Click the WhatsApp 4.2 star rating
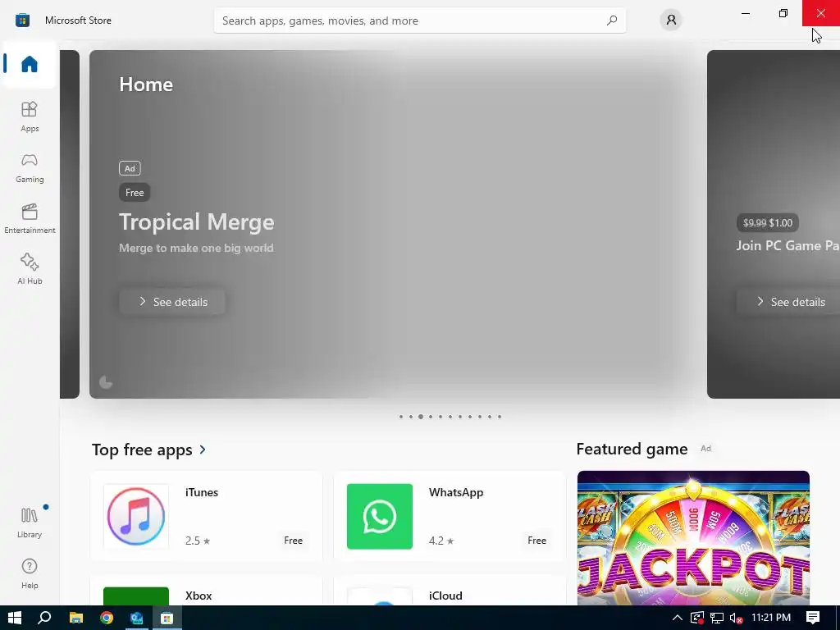The width and height of the screenshot is (840, 630). (441, 541)
